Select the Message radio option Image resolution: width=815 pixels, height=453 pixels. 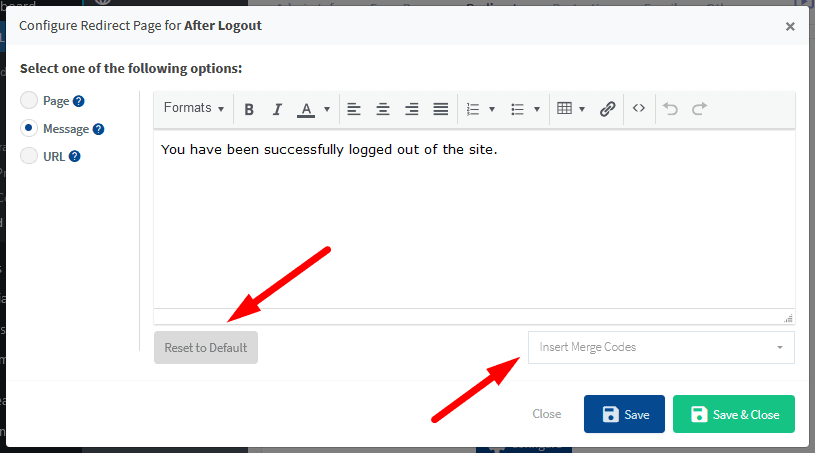29,128
